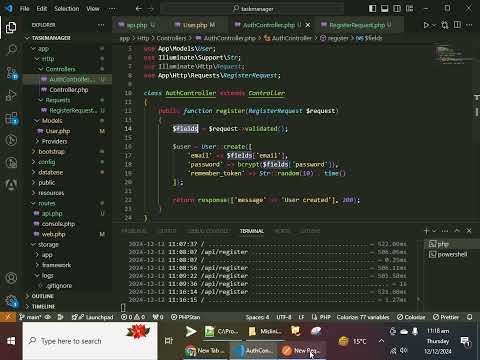Select the powershell terminal instance
The width and height of the screenshot is (480, 360).
pos(452,254)
